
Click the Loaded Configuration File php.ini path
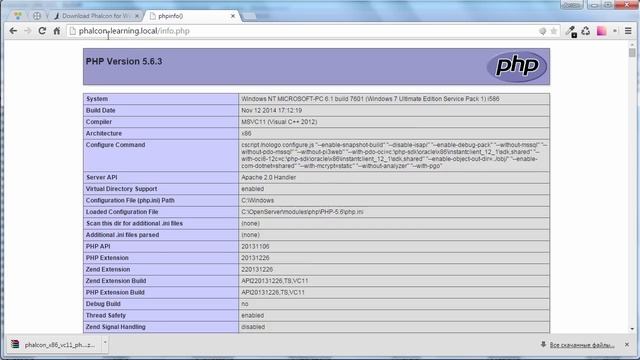(x=302, y=212)
